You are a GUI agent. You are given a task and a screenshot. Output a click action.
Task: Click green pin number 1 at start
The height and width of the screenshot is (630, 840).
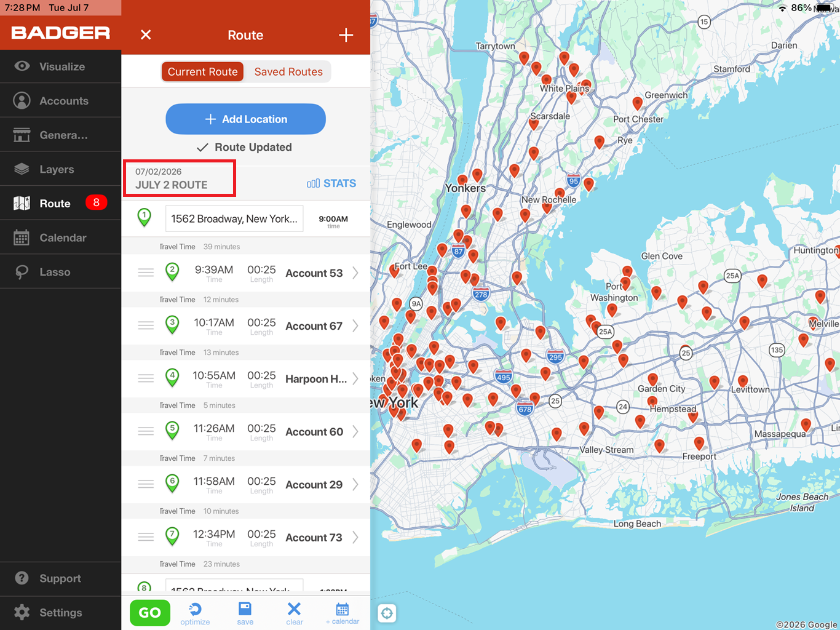[145, 217]
